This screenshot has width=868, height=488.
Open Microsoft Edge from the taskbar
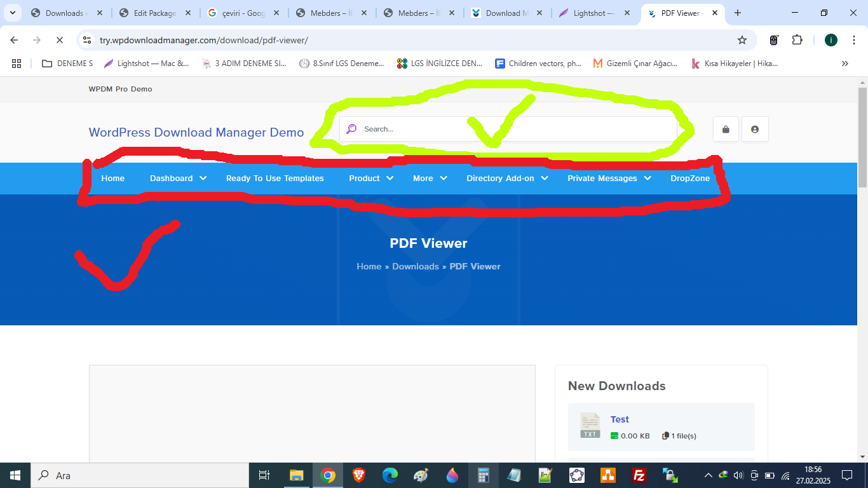point(390,475)
